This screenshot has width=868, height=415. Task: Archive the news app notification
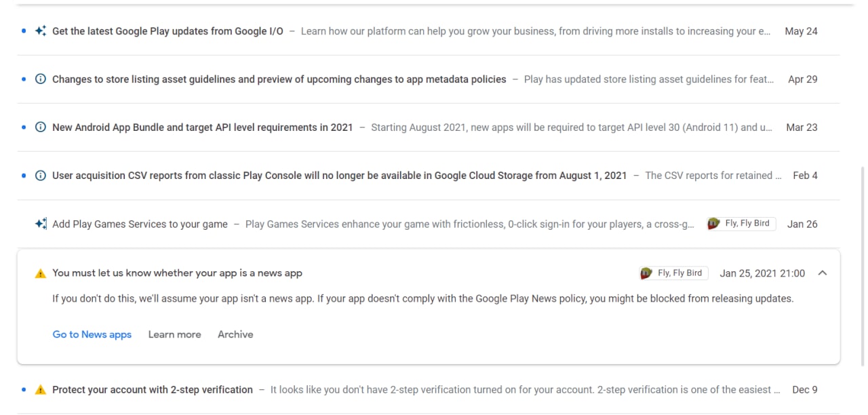pyautogui.click(x=235, y=334)
